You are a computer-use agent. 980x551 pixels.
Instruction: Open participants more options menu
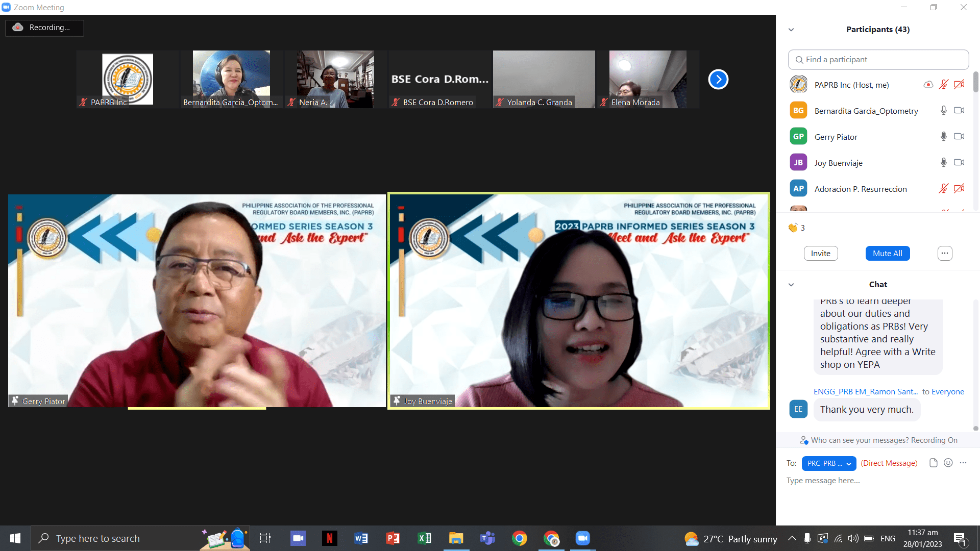(944, 254)
